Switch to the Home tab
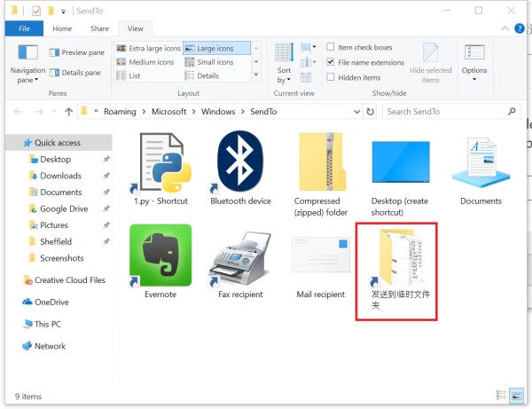The height and width of the screenshot is (409, 532). click(x=62, y=28)
